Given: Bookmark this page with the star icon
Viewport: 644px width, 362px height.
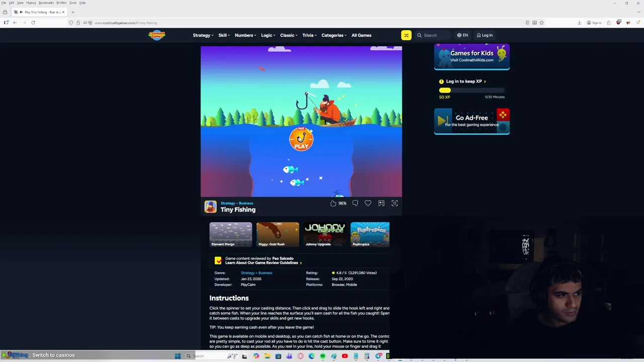Looking at the screenshot, I should pyautogui.click(x=541, y=23).
